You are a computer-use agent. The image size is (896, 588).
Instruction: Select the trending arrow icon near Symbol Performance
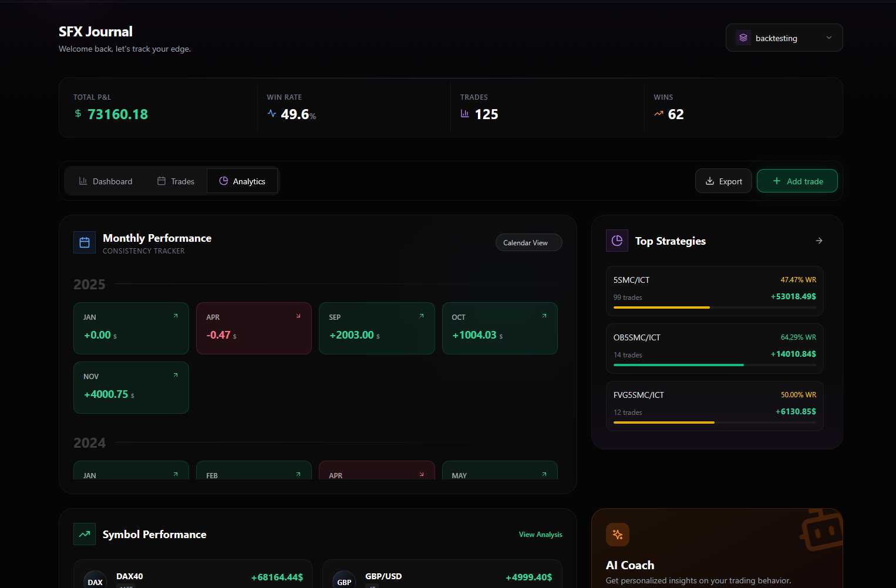pyautogui.click(x=84, y=534)
